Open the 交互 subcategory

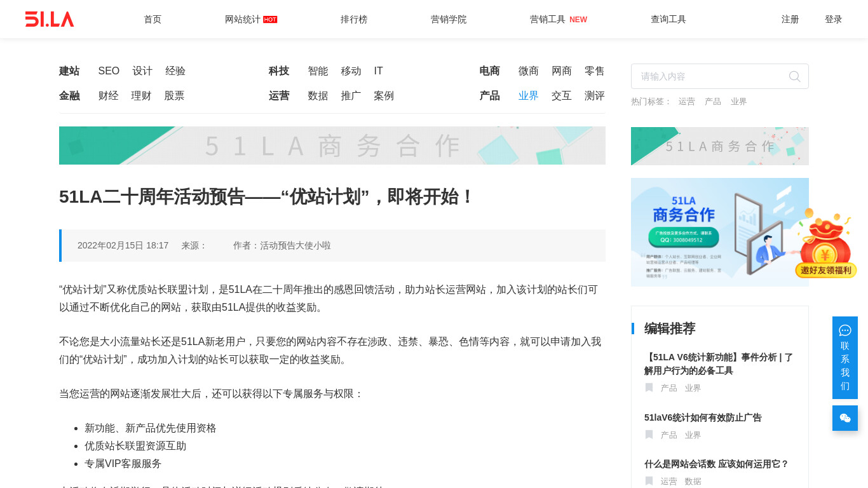tap(562, 96)
